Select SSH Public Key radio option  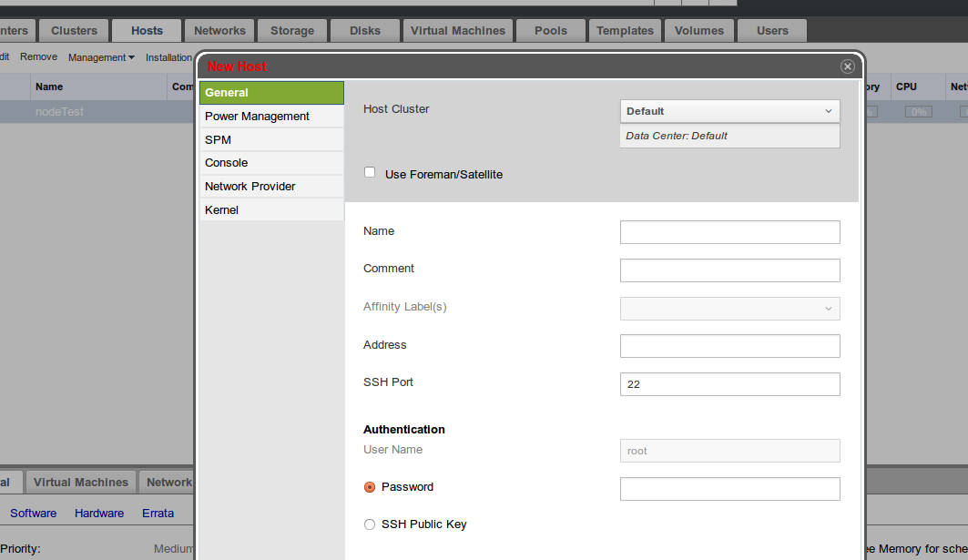(370, 524)
